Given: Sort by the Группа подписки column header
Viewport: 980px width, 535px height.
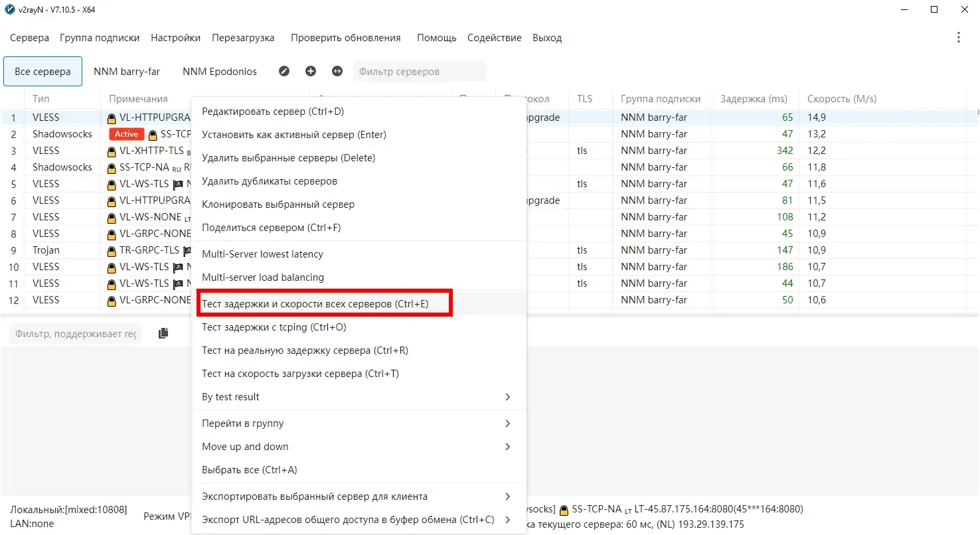Looking at the screenshot, I should pyautogui.click(x=661, y=99).
